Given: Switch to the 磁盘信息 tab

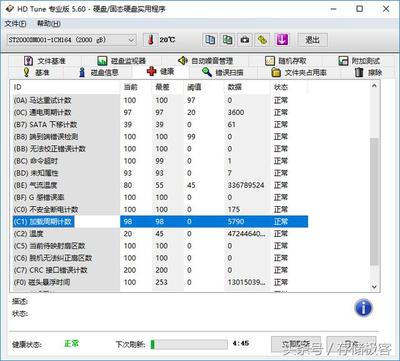Looking at the screenshot, I should pos(99,72).
